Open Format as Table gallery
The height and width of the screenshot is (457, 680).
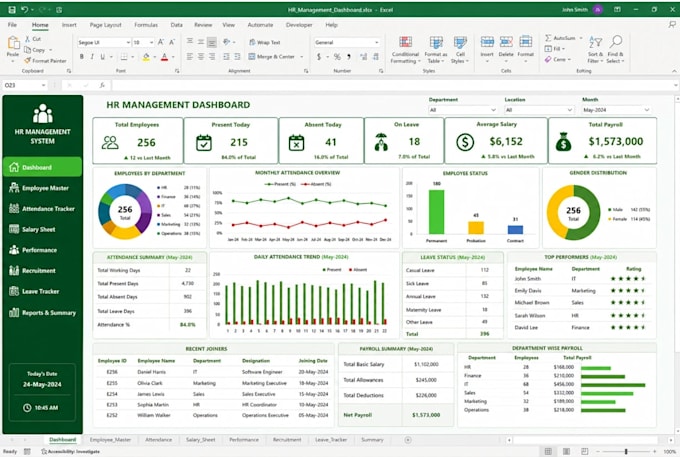pos(436,49)
